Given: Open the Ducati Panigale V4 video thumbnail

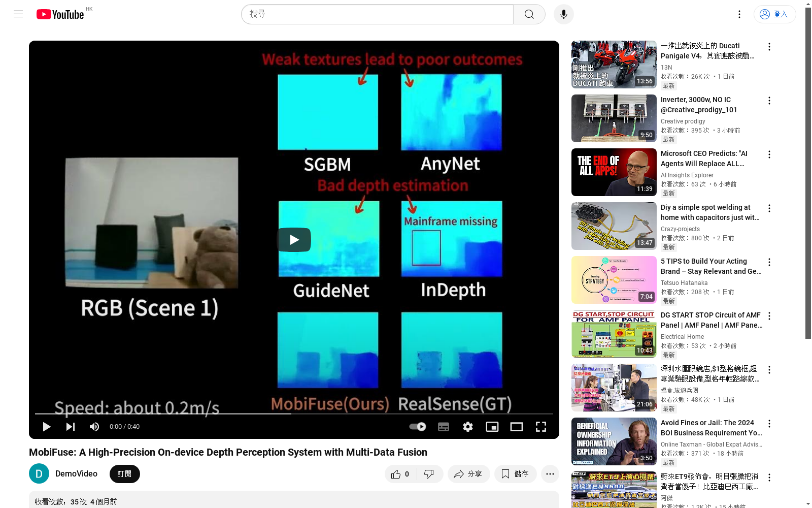Looking at the screenshot, I should pyautogui.click(x=614, y=65).
